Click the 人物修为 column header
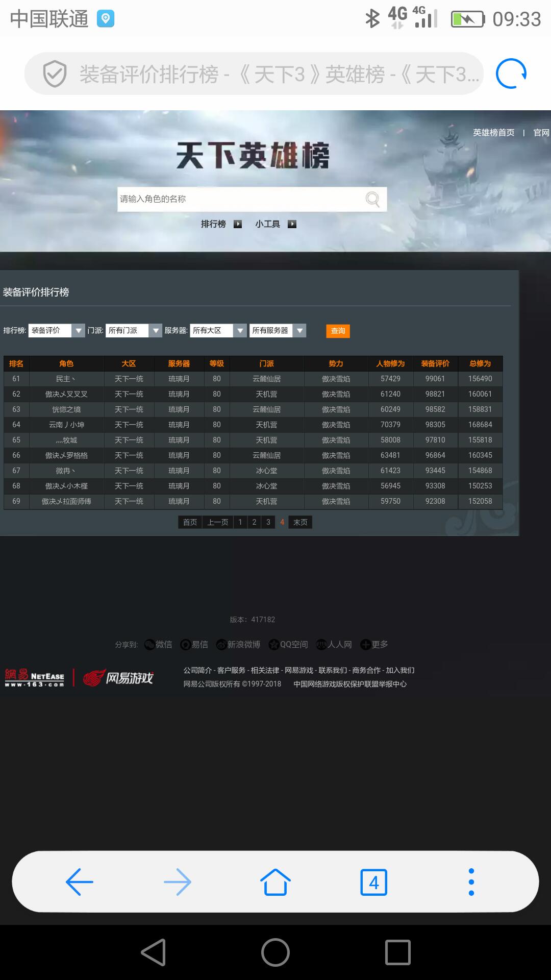 [x=390, y=363]
